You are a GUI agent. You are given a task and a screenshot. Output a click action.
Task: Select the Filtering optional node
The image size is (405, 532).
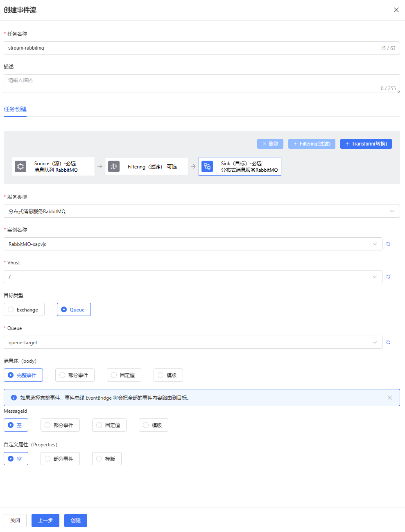(x=147, y=166)
